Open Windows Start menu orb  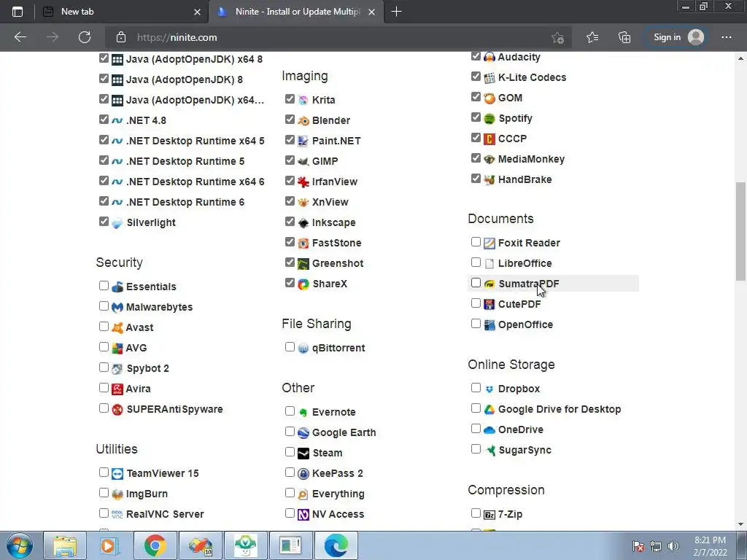pos(20,545)
